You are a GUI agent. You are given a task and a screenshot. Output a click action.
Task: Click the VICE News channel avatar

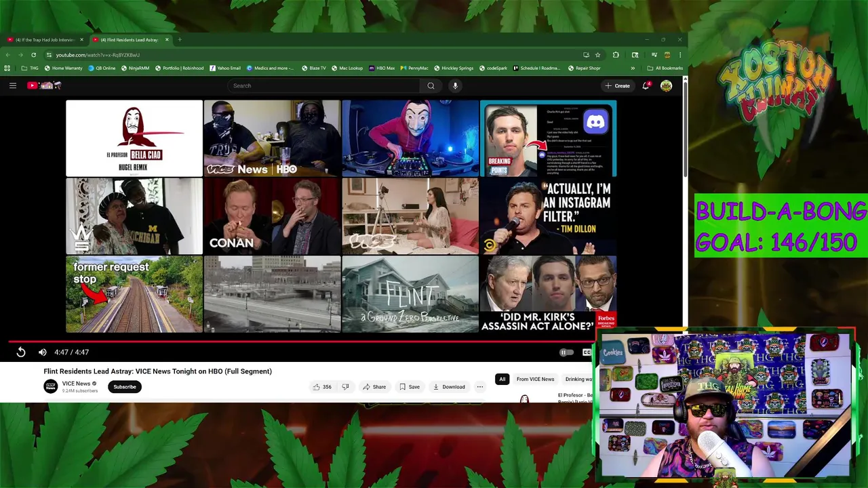point(50,386)
